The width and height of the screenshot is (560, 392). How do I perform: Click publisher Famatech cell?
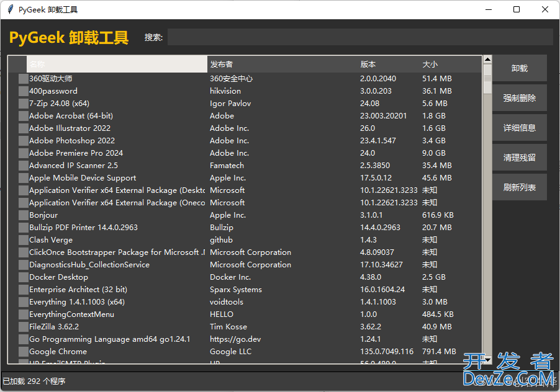point(227,166)
